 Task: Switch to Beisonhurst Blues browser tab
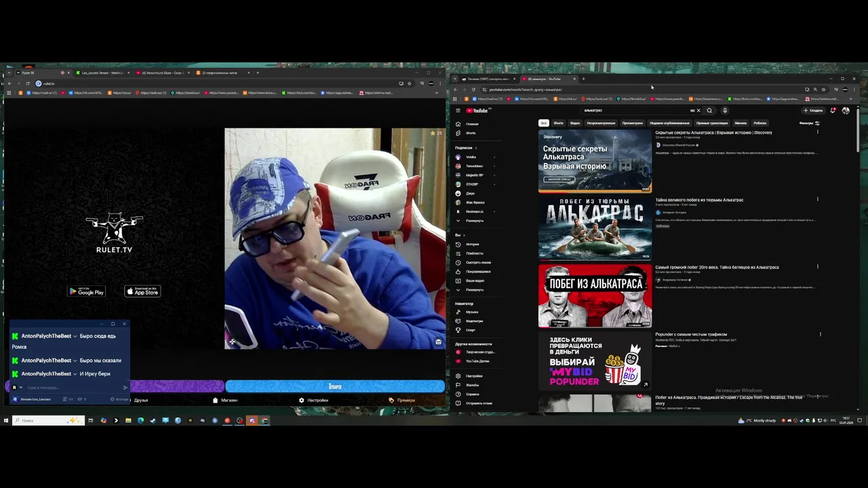[x=161, y=73]
